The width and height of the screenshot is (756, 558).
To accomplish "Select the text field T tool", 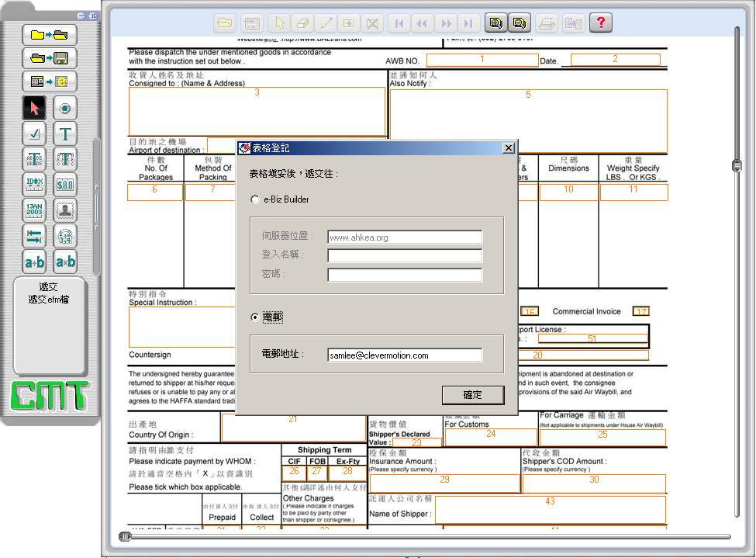I will (x=65, y=133).
